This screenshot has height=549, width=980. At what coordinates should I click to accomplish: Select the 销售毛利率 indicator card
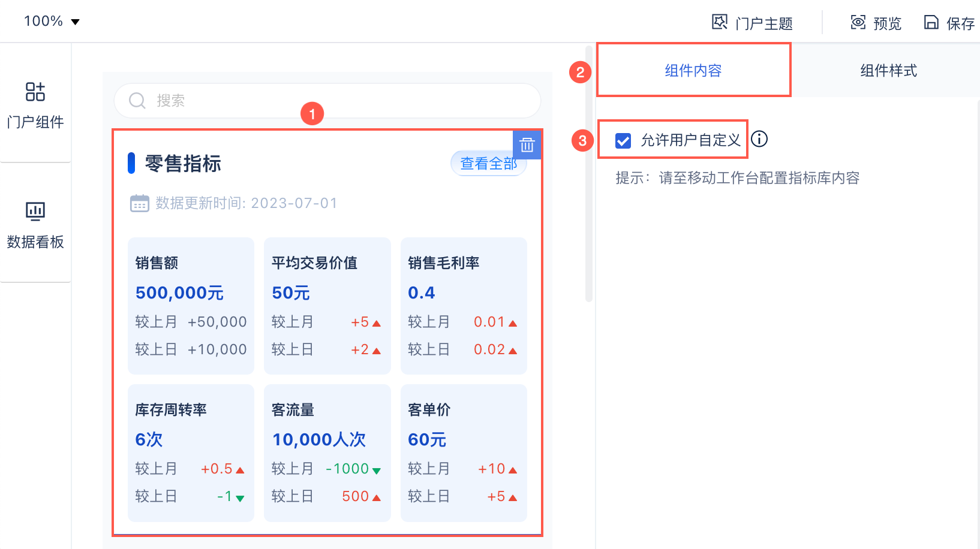click(464, 306)
